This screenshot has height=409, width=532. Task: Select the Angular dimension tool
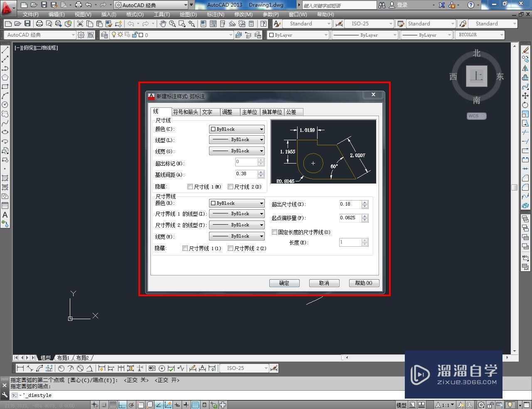pyautogui.click(x=89, y=368)
